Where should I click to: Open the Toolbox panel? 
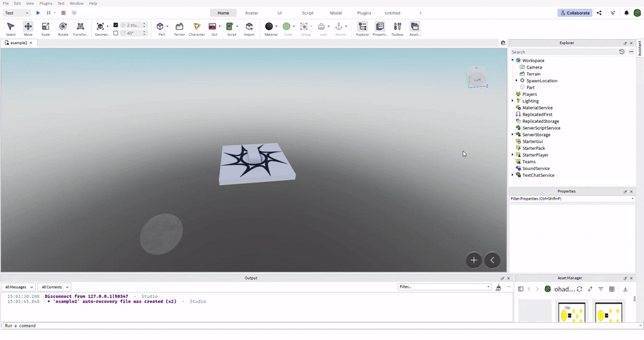(x=397, y=28)
